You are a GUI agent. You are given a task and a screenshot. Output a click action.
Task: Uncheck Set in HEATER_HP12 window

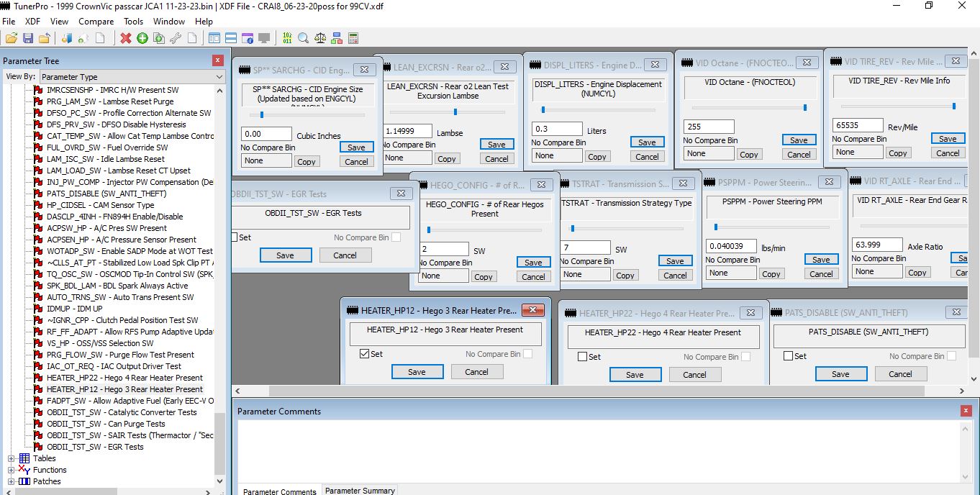(365, 354)
